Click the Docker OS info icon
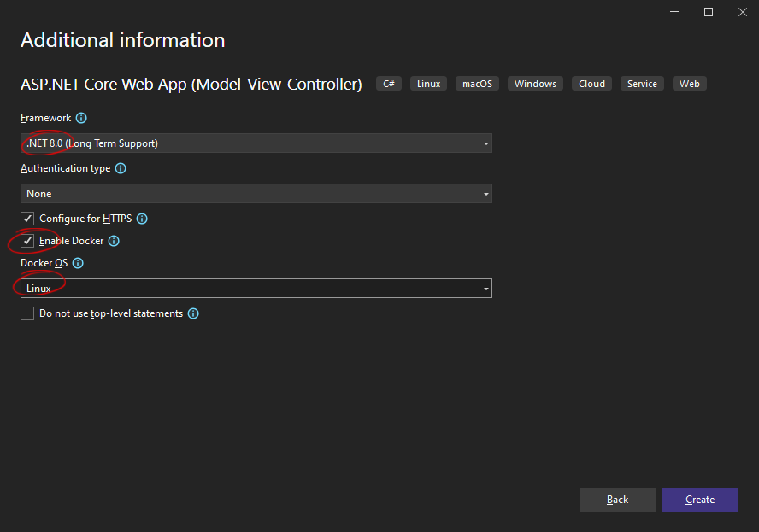This screenshot has height=532, width=759. click(78, 263)
